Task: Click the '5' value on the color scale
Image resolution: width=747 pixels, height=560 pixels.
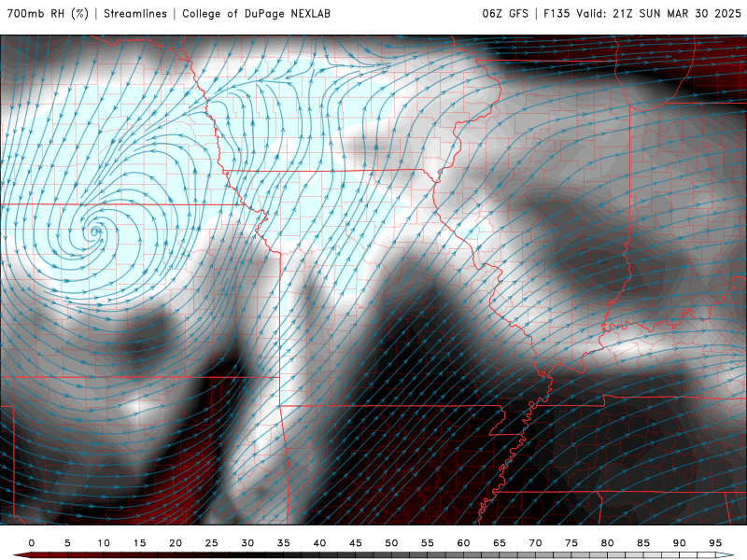Action: coord(67,543)
